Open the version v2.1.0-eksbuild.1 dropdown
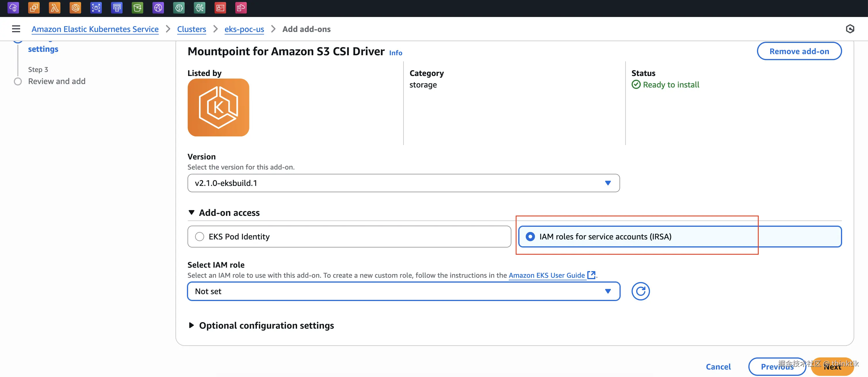This screenshot has width=868, height=377. (x=403, y=183)
